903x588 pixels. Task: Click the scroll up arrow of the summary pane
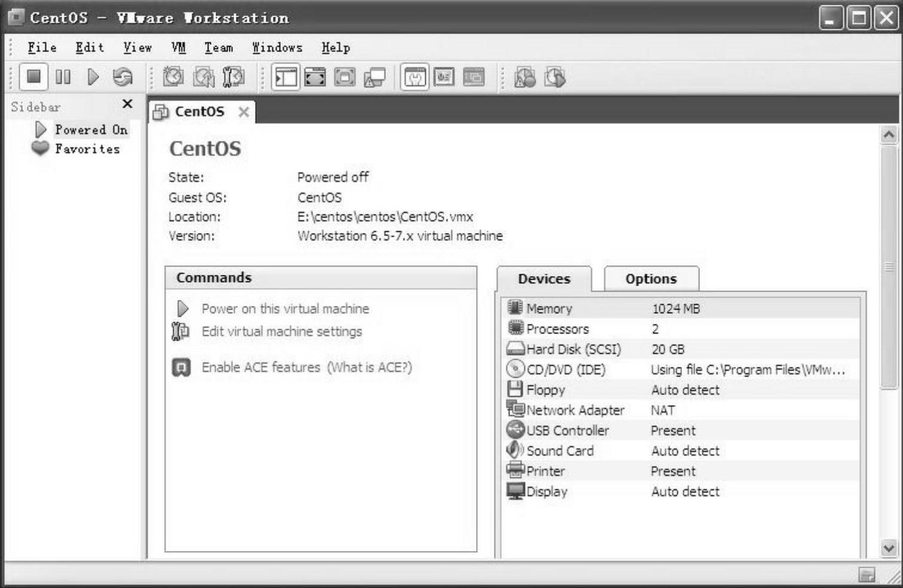(889, 135)
